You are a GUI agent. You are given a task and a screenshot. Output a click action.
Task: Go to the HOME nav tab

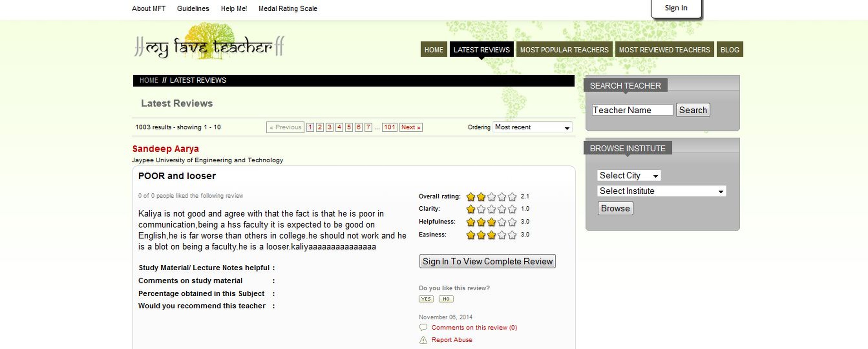coord(434,50)
